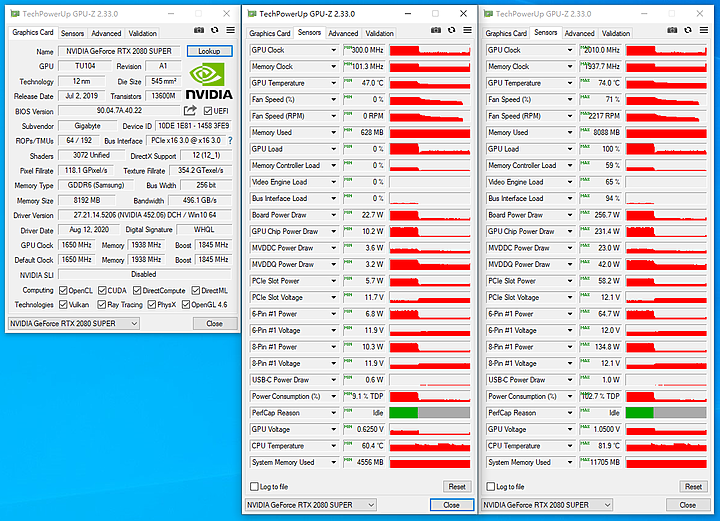Click Memory Bandwidth value 496.1 GB/s
Screen dimensions: 720x521
[x=200, y=201]
